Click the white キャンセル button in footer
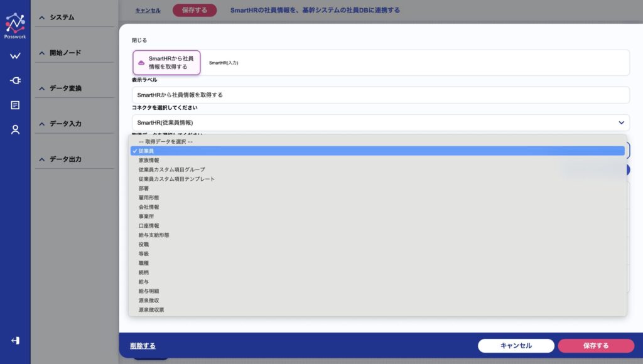Screen dimensions: 643x364 516,346
